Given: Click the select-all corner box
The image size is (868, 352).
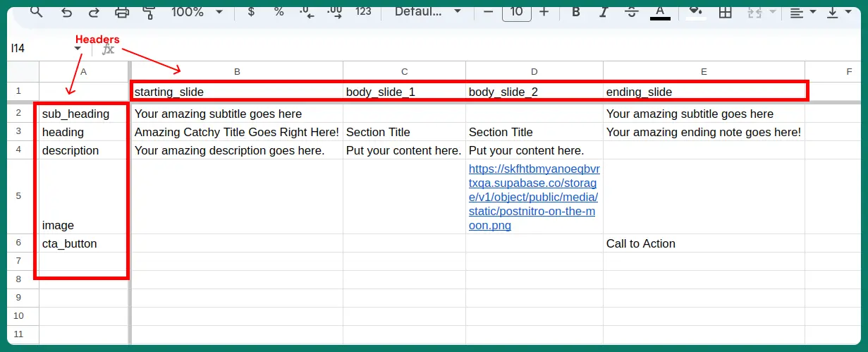Looking at the screenshot, I should click(23, 71).
